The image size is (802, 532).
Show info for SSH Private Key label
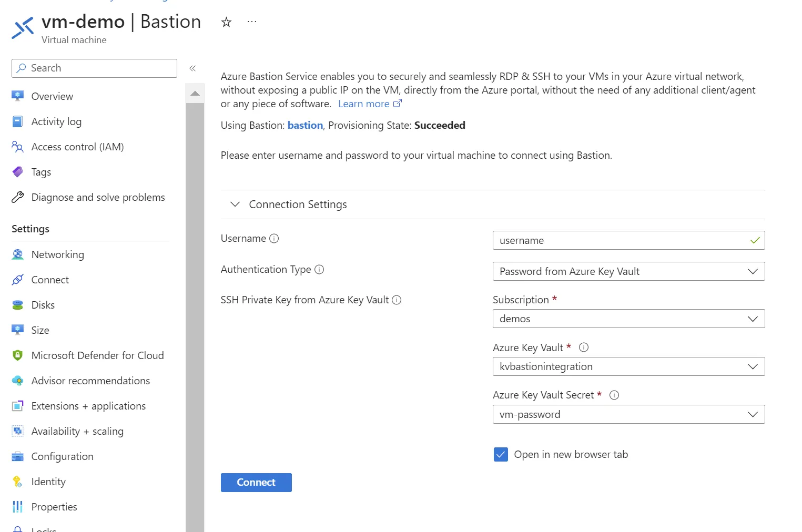point(397,300)
